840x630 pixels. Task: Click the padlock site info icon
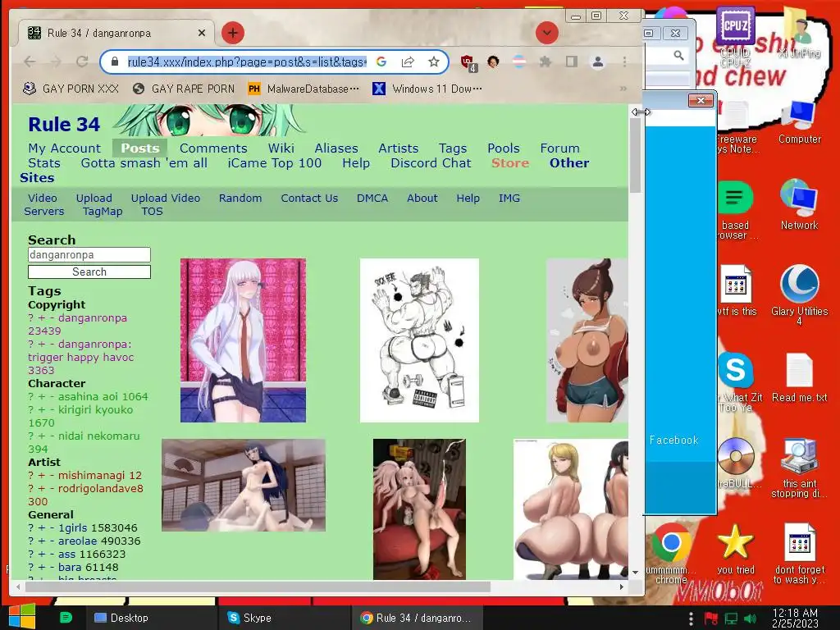click(x=115, y=62)
